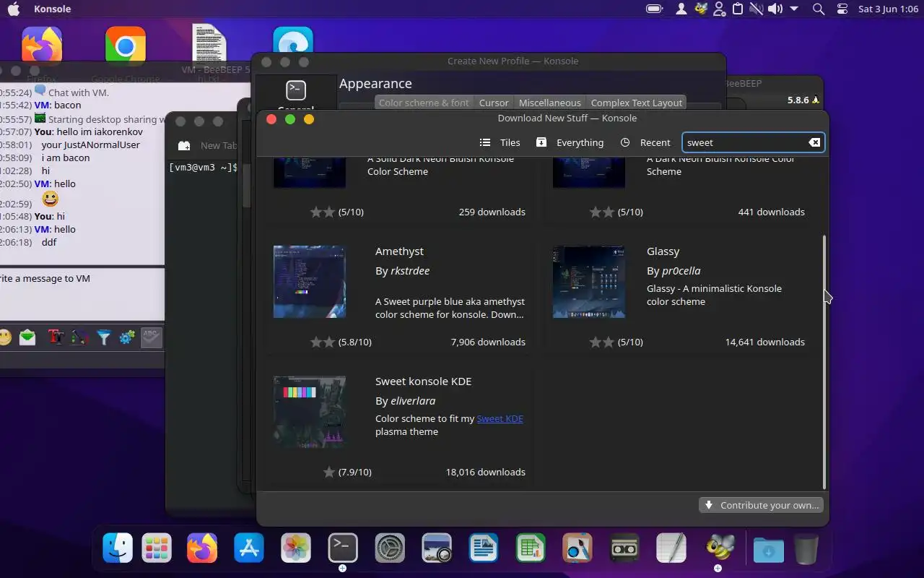The height and width of the screenshot is (578, 924).
Task: Open the Everything category filter
Action: tap(570, 142)
